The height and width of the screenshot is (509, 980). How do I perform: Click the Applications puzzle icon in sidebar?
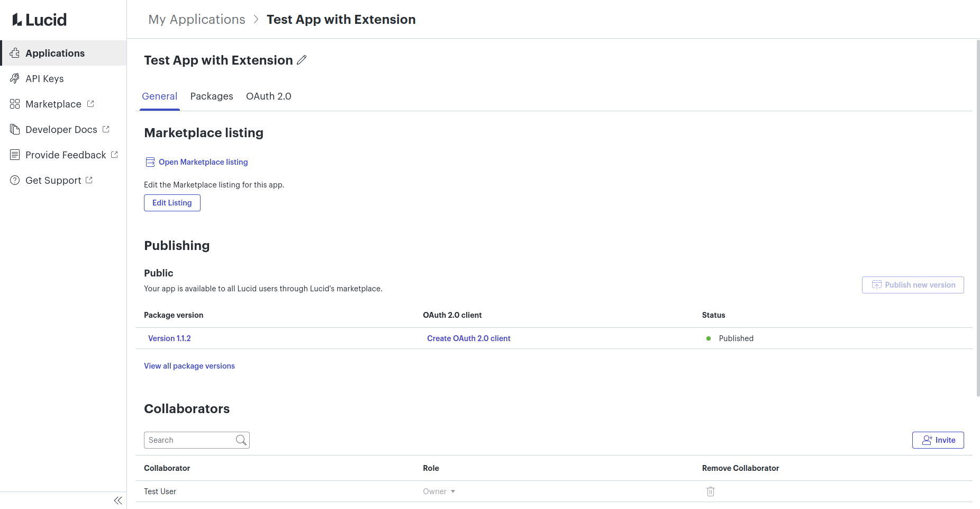15,53
